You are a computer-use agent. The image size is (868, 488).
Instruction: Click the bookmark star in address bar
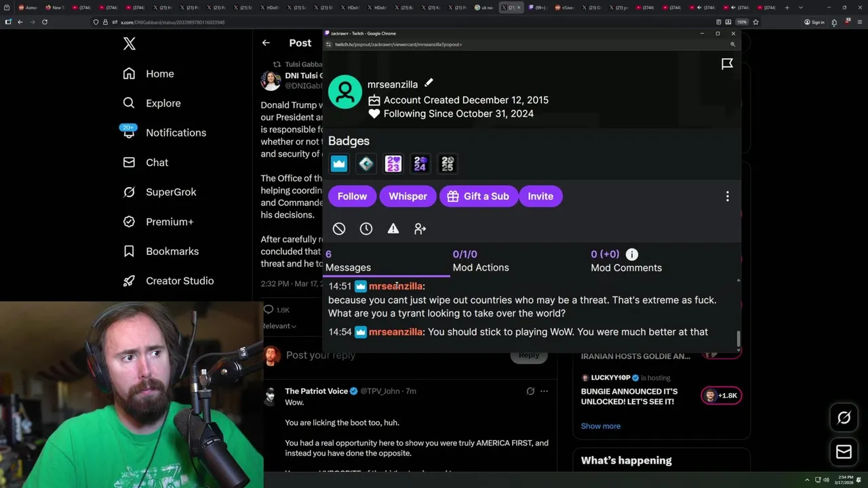pyautogui.click(x=755, y=22)
